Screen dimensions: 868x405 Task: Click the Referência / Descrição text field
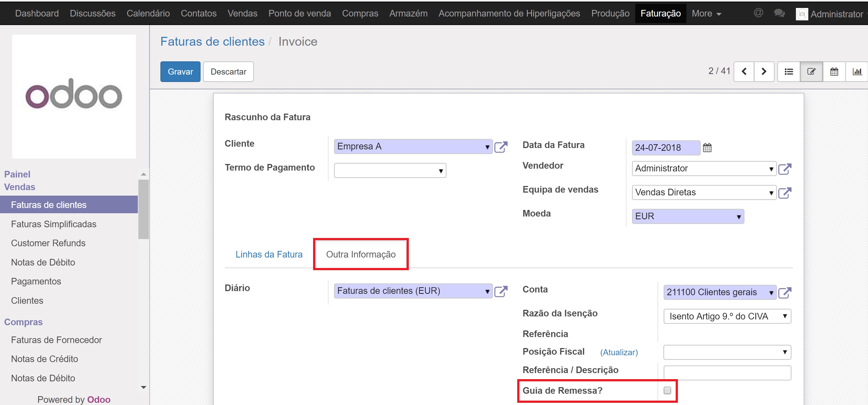[x=727, y=373]
